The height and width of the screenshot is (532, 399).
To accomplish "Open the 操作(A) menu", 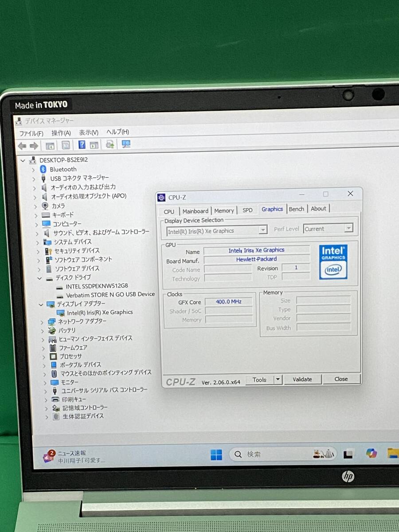I will click(61, 133).
